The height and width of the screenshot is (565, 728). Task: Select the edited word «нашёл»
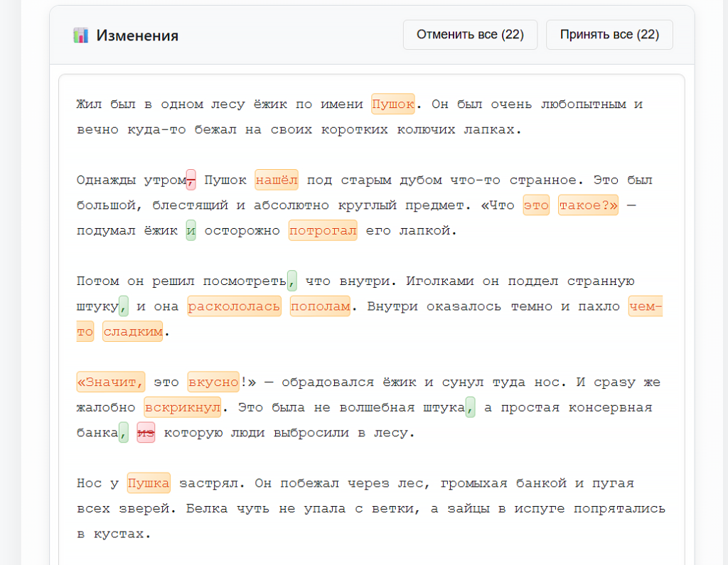click(278, 180)
